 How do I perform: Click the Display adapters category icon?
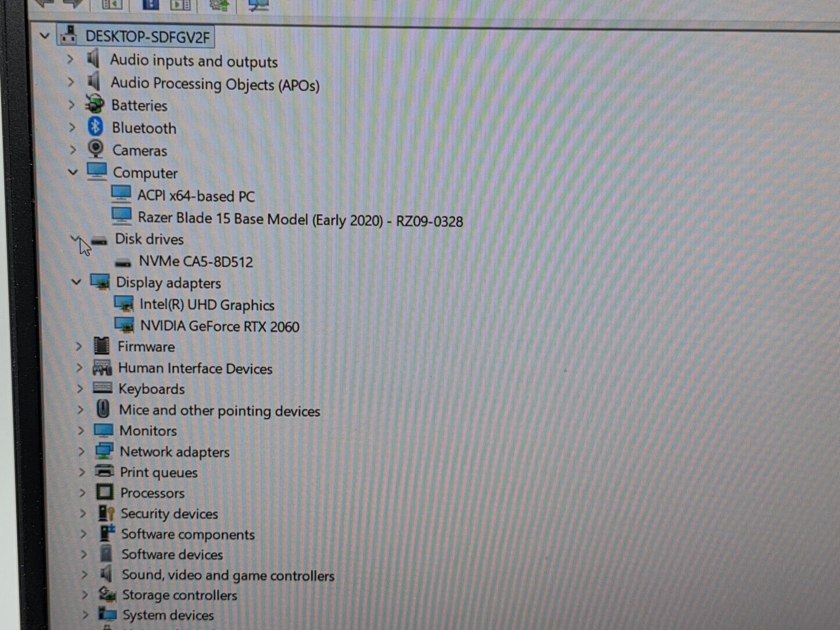click(x=100, y=283)
